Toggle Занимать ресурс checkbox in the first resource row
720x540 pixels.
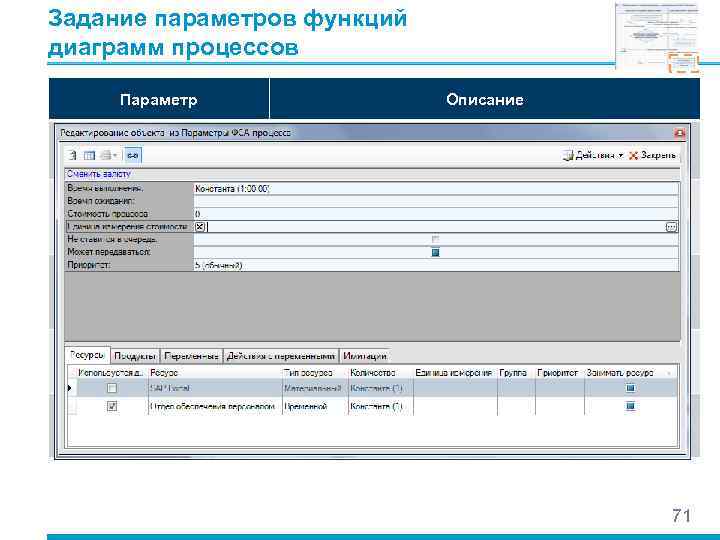pos(630,388)
